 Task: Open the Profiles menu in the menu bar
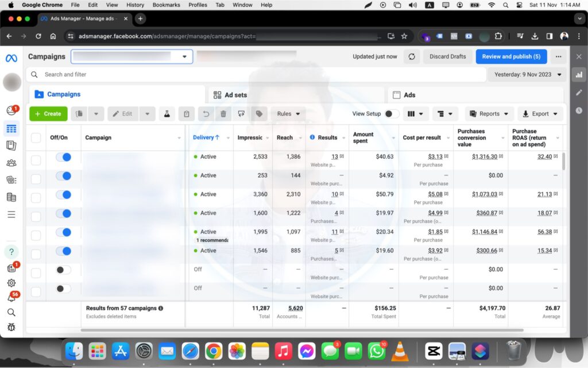click(198, 5)
